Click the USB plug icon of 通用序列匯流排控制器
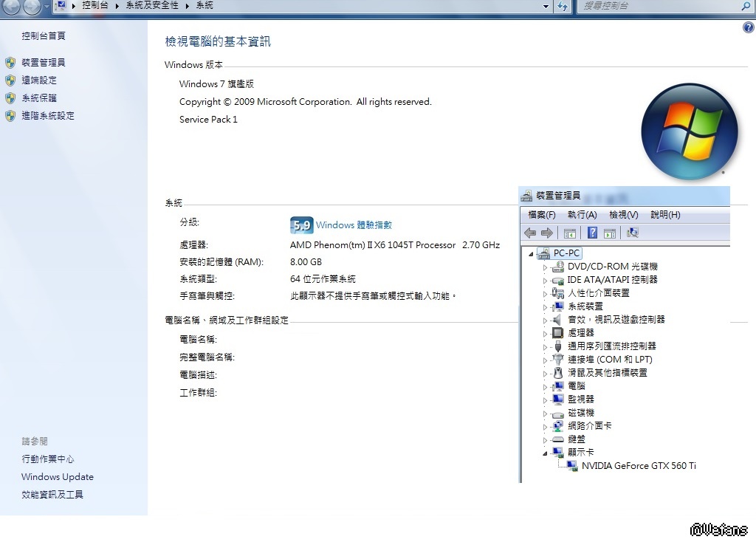The image size is (756, 545). [558, 346]
